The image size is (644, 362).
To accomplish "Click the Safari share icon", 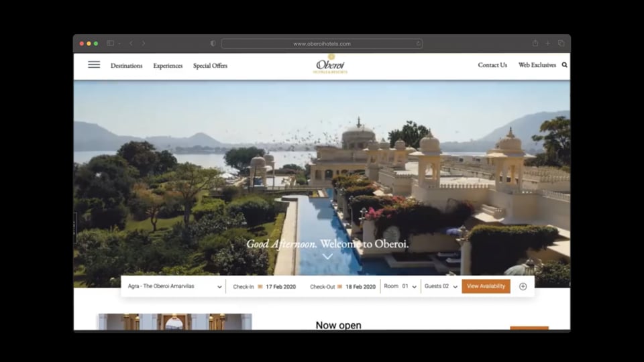I will point(535,43).
